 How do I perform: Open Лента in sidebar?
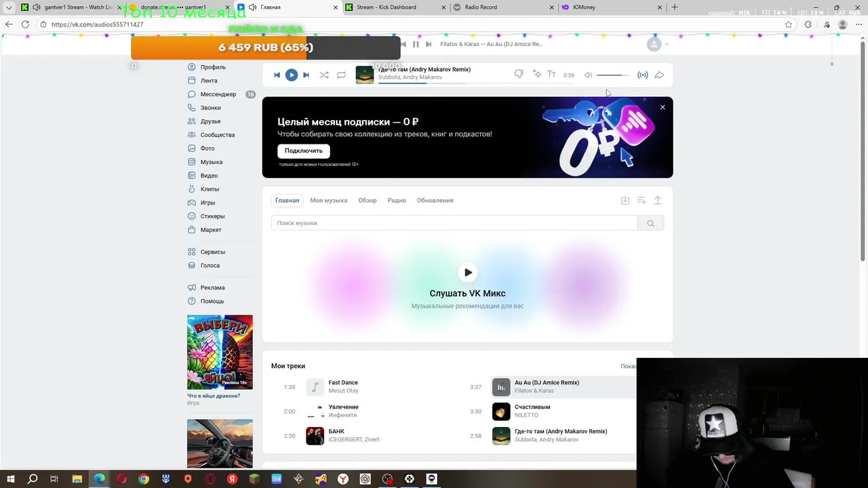click(x=209, y=81)
